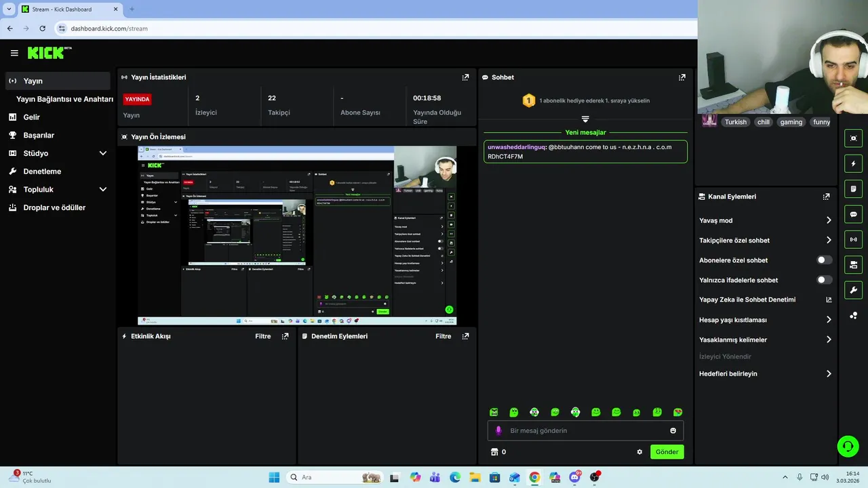Open File Explorer from taskbar
Screen dimensions: 868x488
(x=475, y=477)
